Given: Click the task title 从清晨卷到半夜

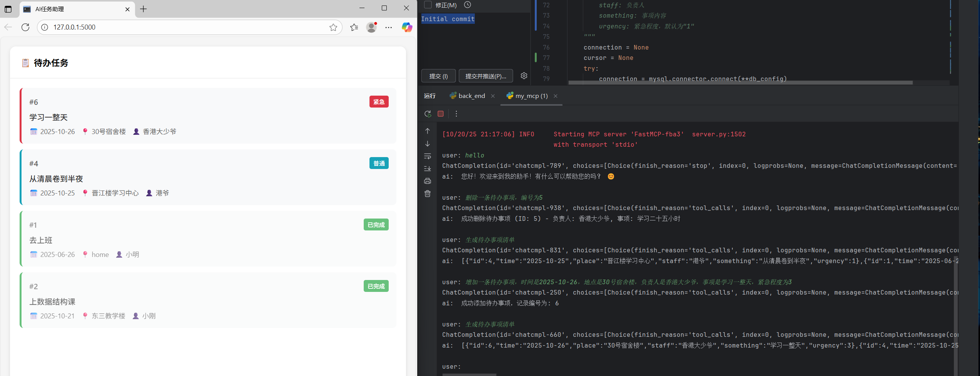Looking at the screenshot, I should point(56,179).
